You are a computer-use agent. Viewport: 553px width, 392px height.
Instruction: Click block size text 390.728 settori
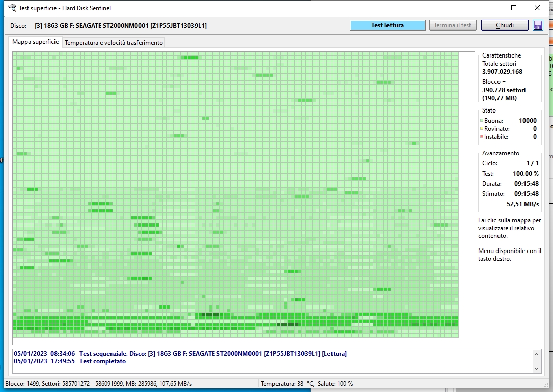[x=504, y=90]
